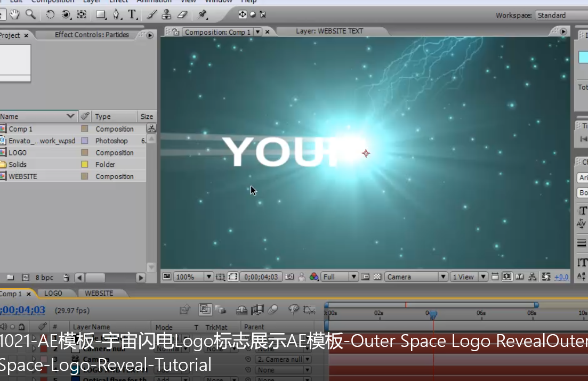Open Project panel options menu arrow
588x381 pixels.
point(150,35)
